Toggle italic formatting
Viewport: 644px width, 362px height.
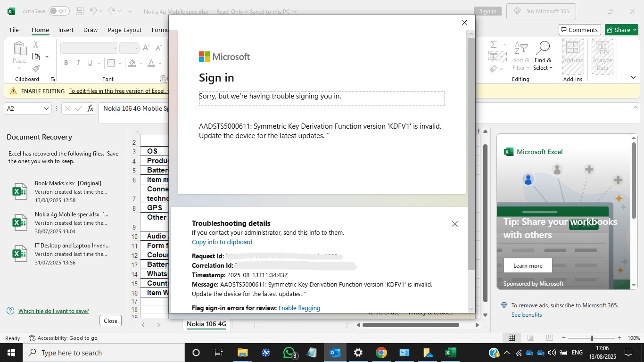(78, 63)
